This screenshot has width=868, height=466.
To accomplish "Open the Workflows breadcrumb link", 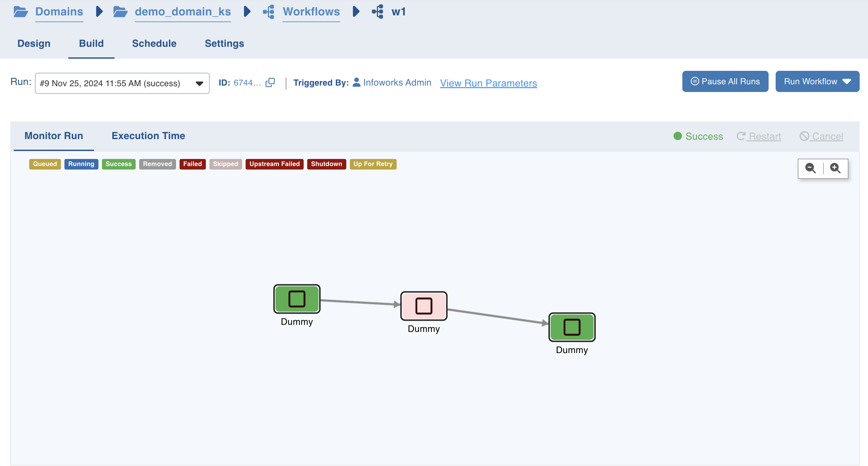I will 311,12.
